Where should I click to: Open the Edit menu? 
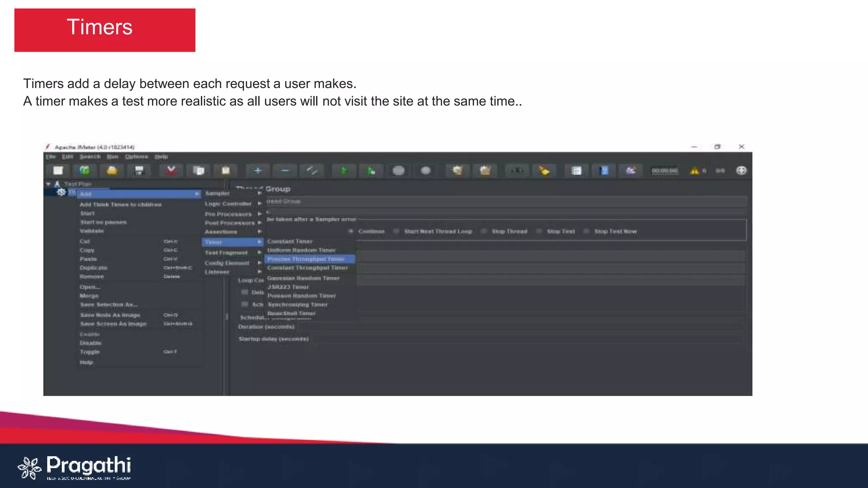click(67, 157)
